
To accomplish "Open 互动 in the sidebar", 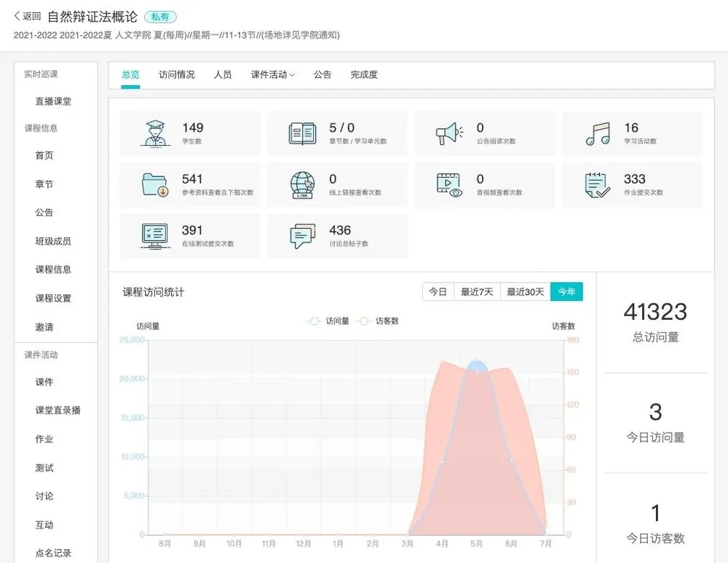I will [44, 525].
